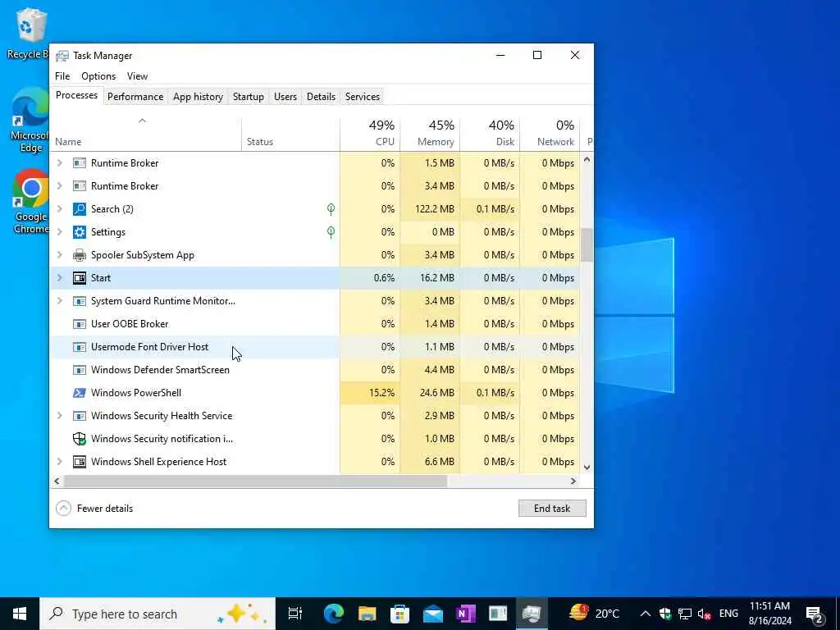
Task: Expand the Spooler SubSystem App row
Action: pos(60,255)
